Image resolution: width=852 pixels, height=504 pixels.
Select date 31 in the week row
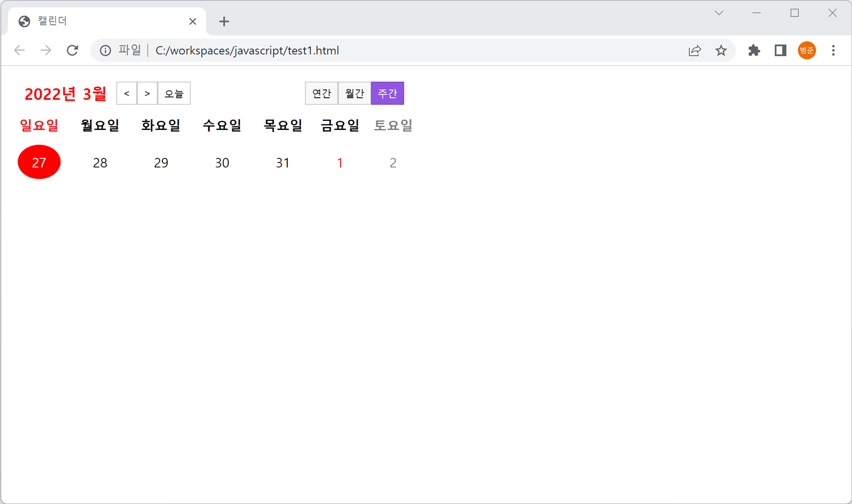283,163
